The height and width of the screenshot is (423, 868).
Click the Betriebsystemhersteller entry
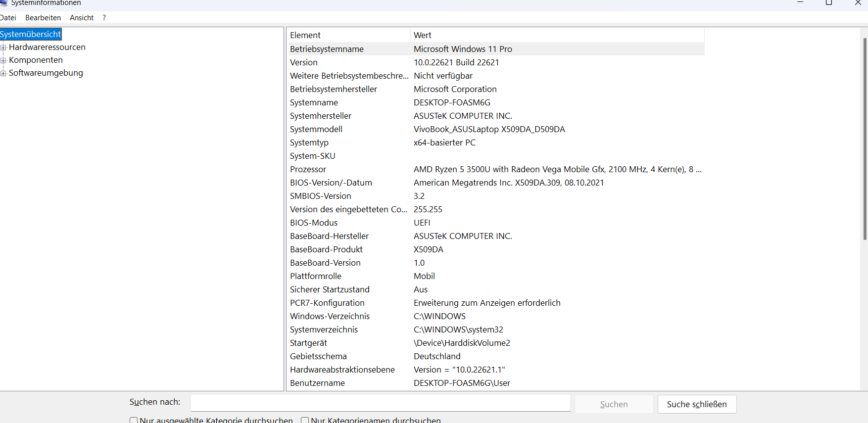tap(334, 89)
